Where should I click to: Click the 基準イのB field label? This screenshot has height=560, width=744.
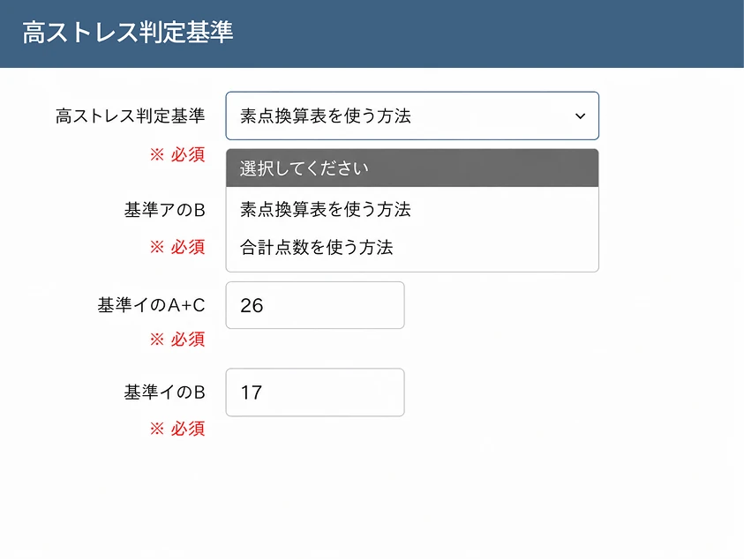[165, 392]
